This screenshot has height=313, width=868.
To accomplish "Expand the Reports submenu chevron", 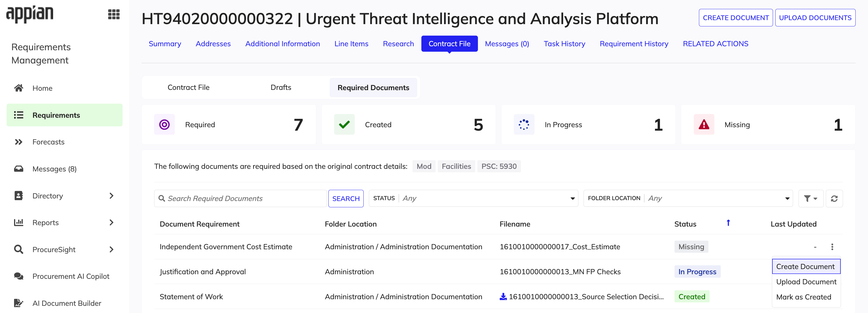I will [112, 222].
